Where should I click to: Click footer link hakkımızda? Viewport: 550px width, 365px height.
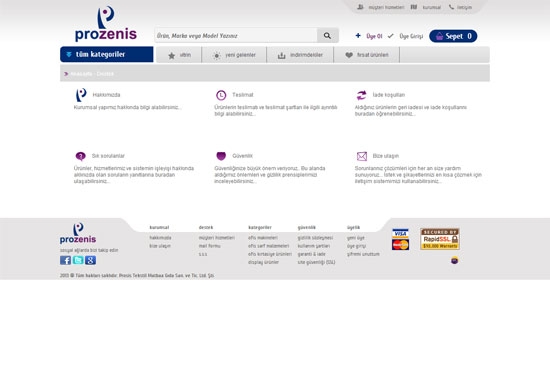click(x=160, y=238)
